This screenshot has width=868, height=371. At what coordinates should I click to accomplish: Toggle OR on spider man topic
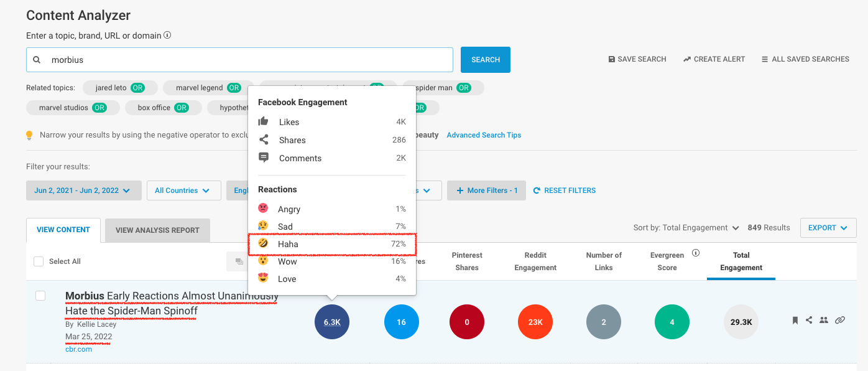[464, 88]
